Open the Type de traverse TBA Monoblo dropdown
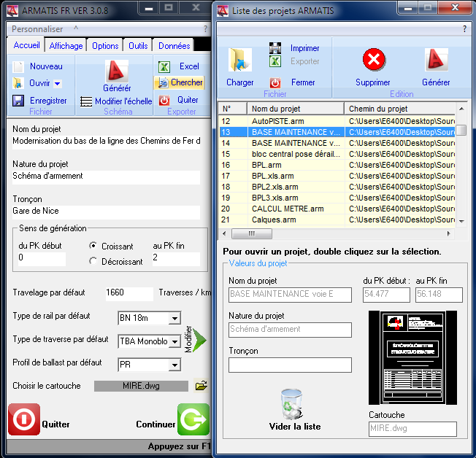 point(174,341)
